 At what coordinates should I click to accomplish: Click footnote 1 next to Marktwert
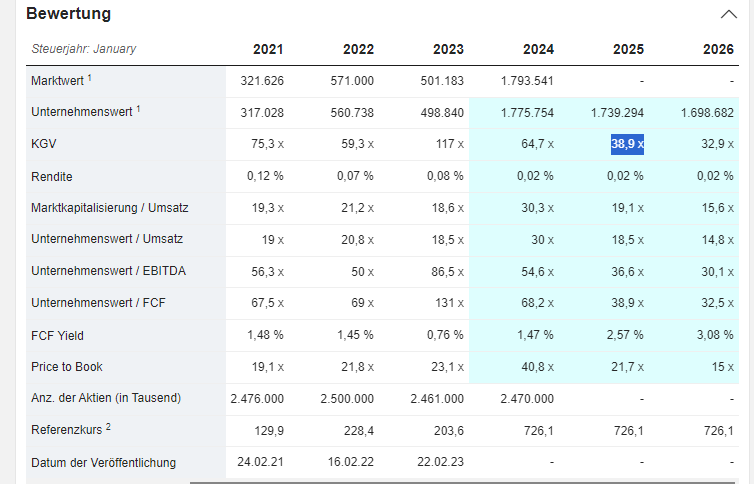(89, 77)
